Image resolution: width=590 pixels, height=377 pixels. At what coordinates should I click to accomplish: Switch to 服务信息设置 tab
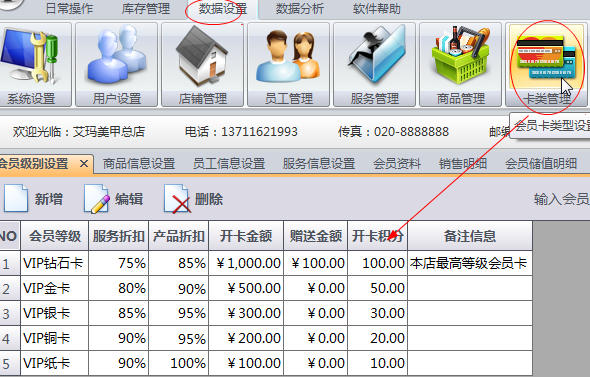click(319, 164)
